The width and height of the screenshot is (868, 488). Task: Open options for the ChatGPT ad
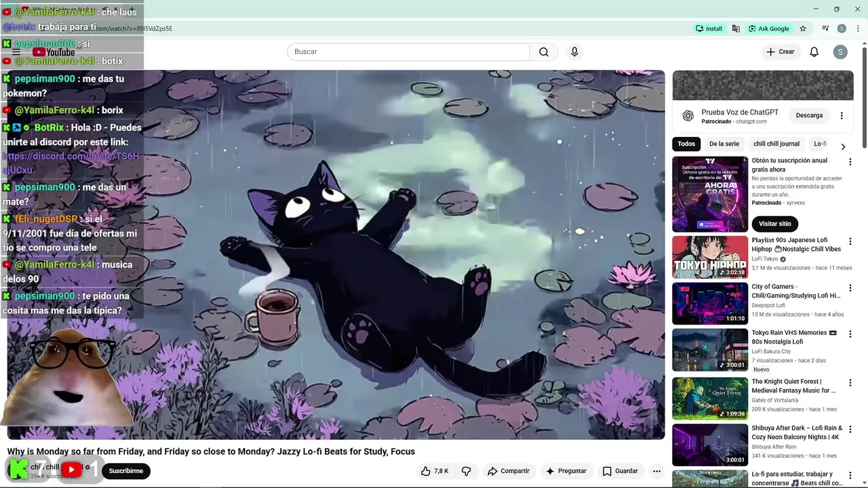pyautogui.click(x=842, y=116)
